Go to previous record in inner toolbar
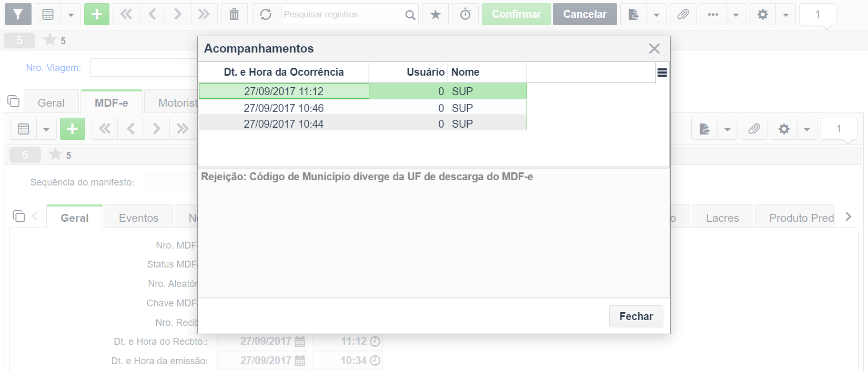The image size is (868, 371). (x=131, y=129)
